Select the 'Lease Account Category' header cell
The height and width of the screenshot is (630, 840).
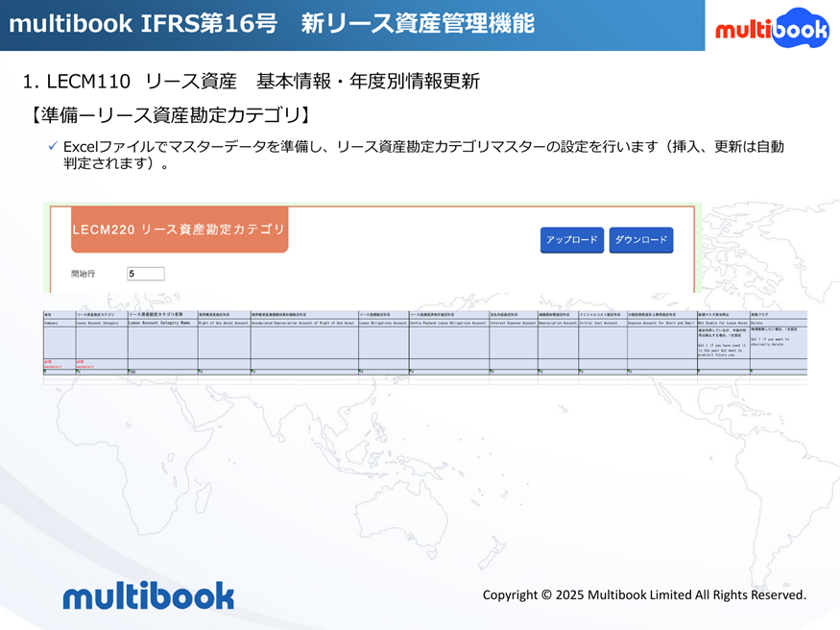(102, 323)
